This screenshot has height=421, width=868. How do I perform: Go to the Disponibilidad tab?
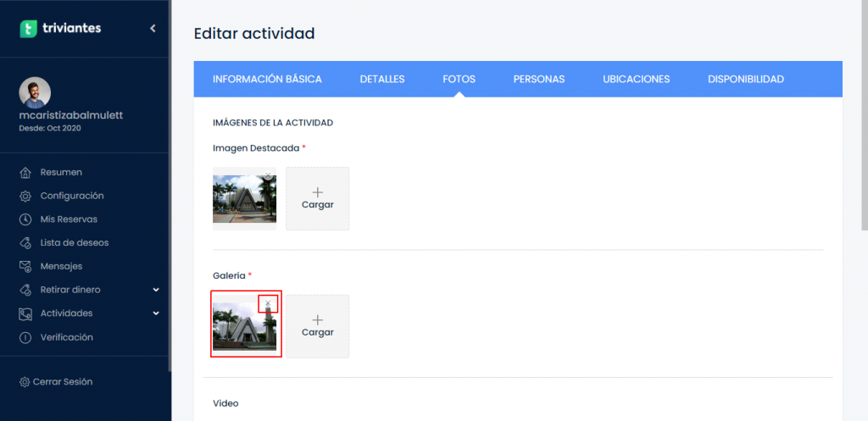coord(746,79)
